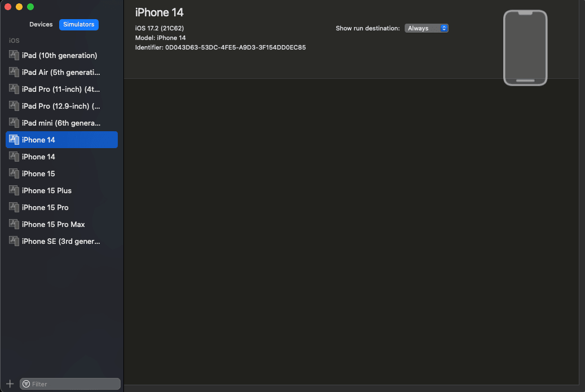Viewport: 585px width, 392px height.
Task: Click the iPhone 14 heading in the detail pane
Action: point(159,12)
